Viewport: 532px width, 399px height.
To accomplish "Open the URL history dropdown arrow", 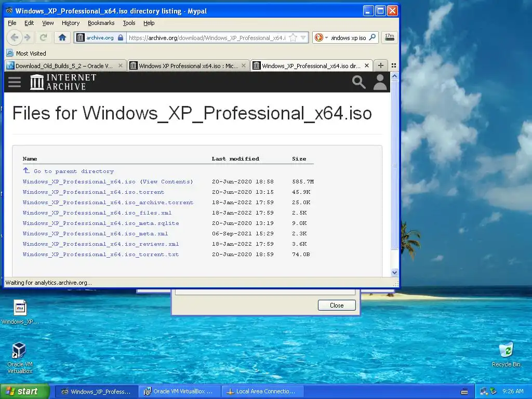I will click(x=303, y=37).
